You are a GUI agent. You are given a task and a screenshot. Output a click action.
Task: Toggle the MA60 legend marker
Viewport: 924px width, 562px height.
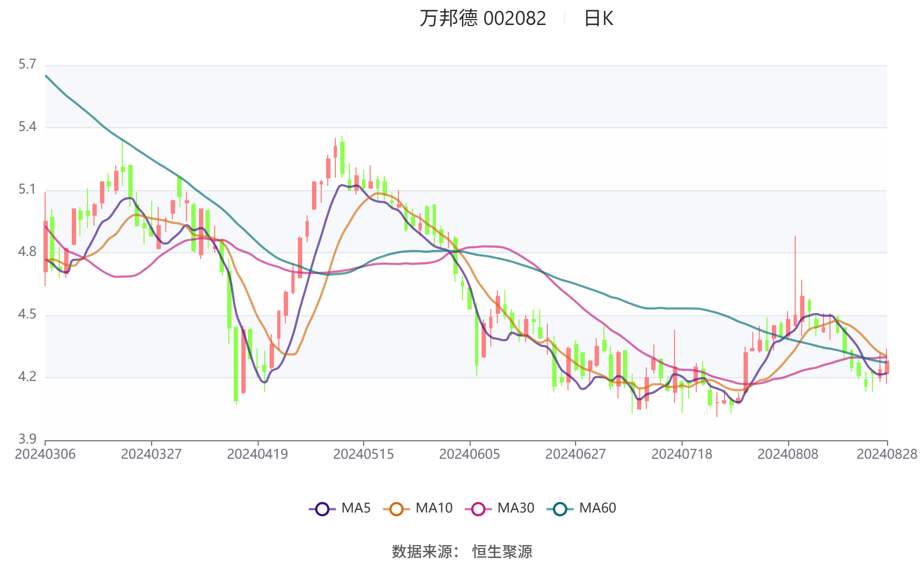click(560, 509)
